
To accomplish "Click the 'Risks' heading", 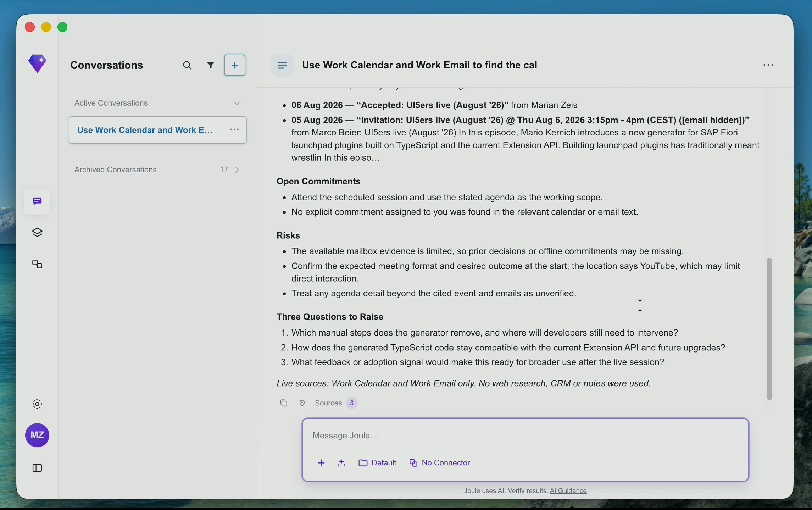I will coord(288,236).
